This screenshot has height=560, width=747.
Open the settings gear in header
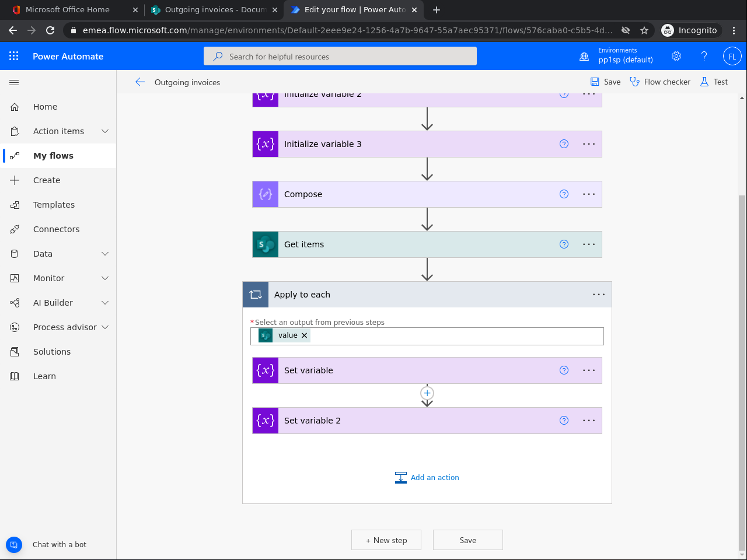coord(676,56)
